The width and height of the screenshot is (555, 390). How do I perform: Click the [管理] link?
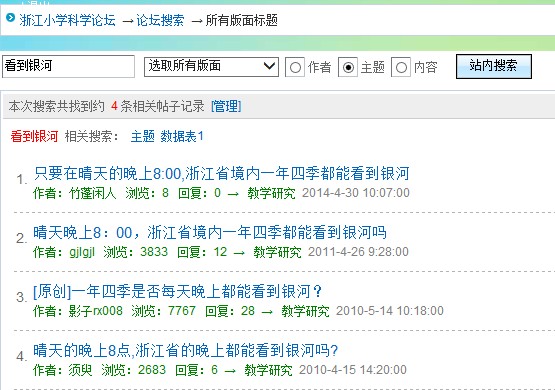tap(226, 106)
